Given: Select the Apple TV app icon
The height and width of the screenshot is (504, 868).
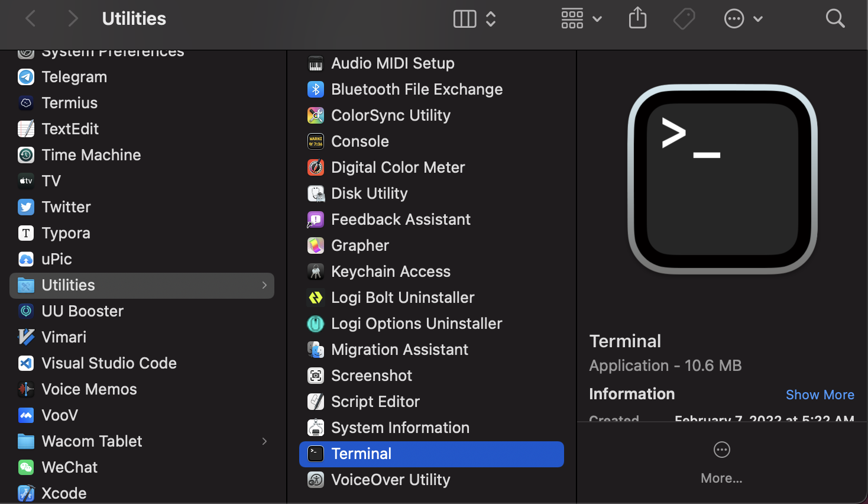Looking at the screenshot, I should [x=26, y=181].
